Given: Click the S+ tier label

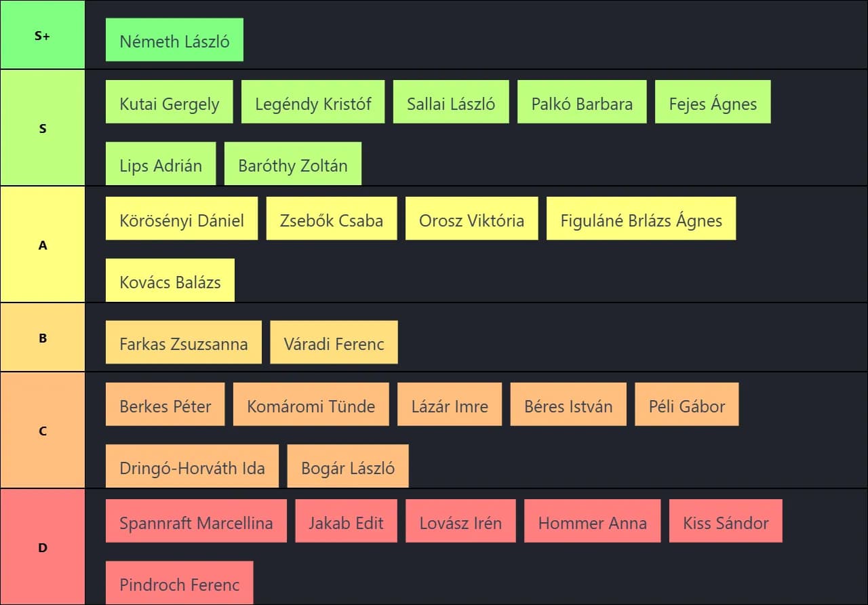Looking at the screenshot, I should (x=42, y=35).
